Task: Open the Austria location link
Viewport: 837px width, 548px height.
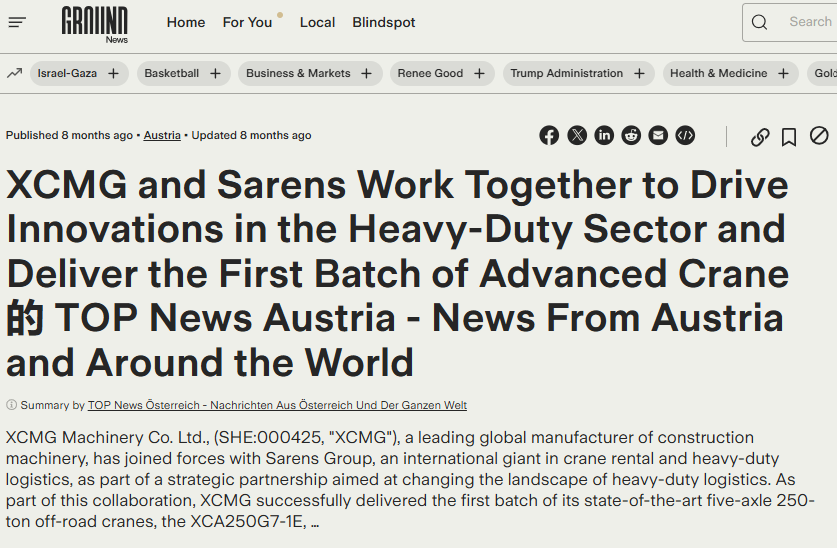Action: click(162, 135)
